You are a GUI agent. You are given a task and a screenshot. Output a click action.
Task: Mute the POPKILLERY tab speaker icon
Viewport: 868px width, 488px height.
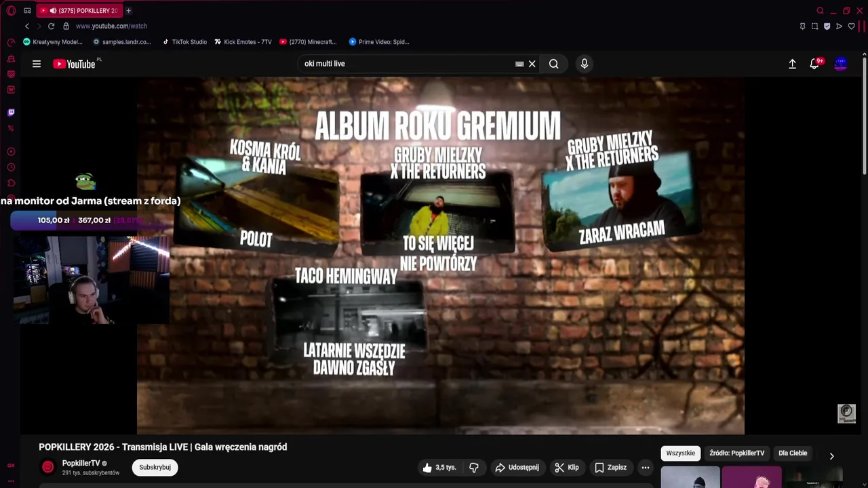53,11
